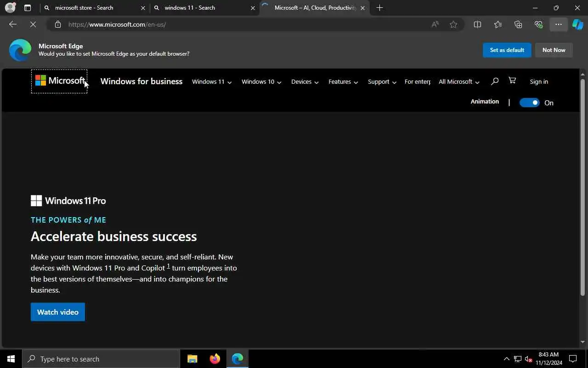Go back with the back arrow

coord(13,24)
